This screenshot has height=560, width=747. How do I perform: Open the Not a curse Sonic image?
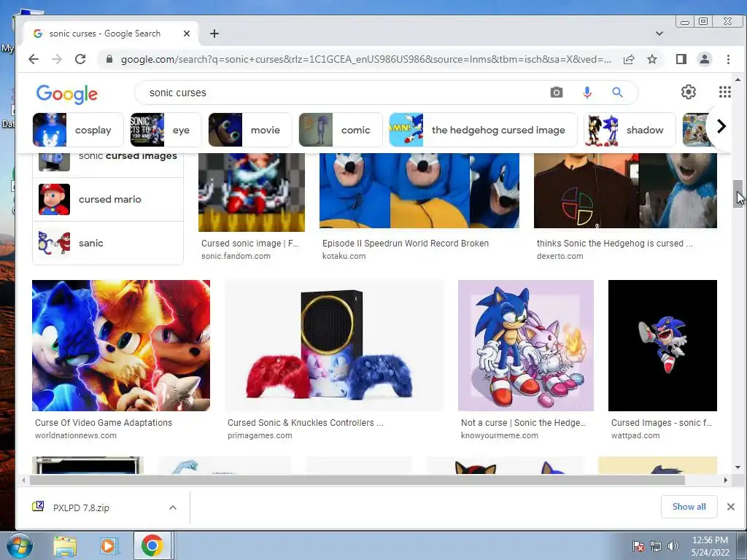click(526, 345)
